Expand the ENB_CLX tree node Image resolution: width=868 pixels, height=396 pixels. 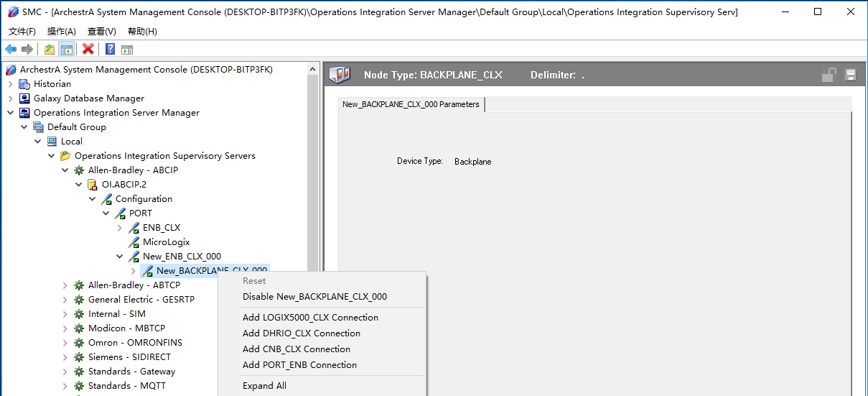tap(120, 228)
